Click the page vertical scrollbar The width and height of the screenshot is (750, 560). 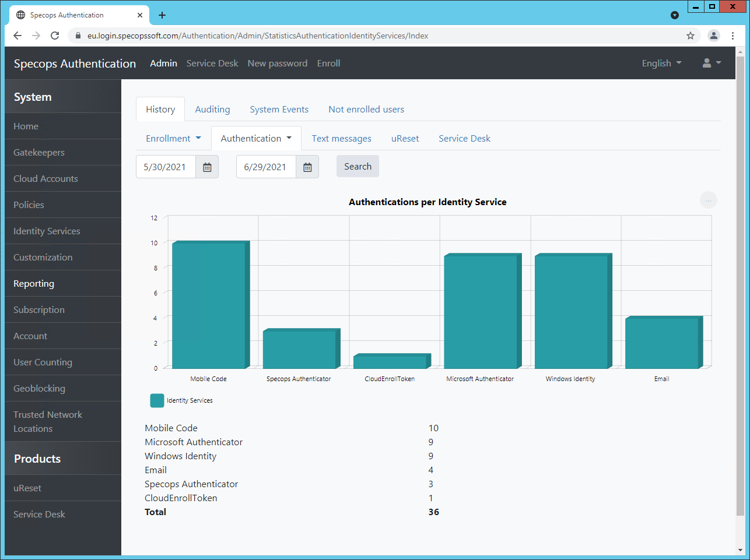pos(740,286)
